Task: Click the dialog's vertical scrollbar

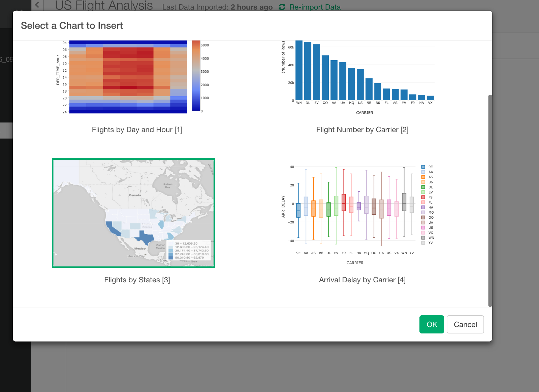Action: pos(490,201)
